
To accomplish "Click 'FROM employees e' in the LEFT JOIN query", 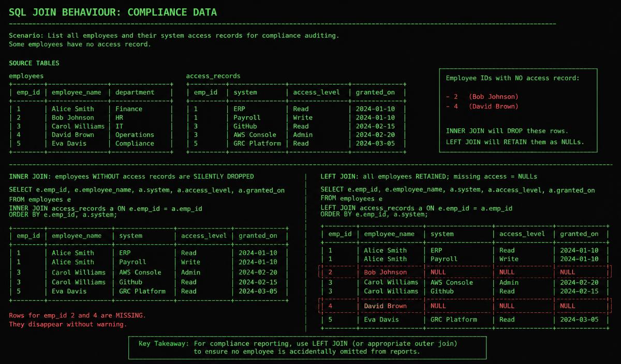I will 351,199.
